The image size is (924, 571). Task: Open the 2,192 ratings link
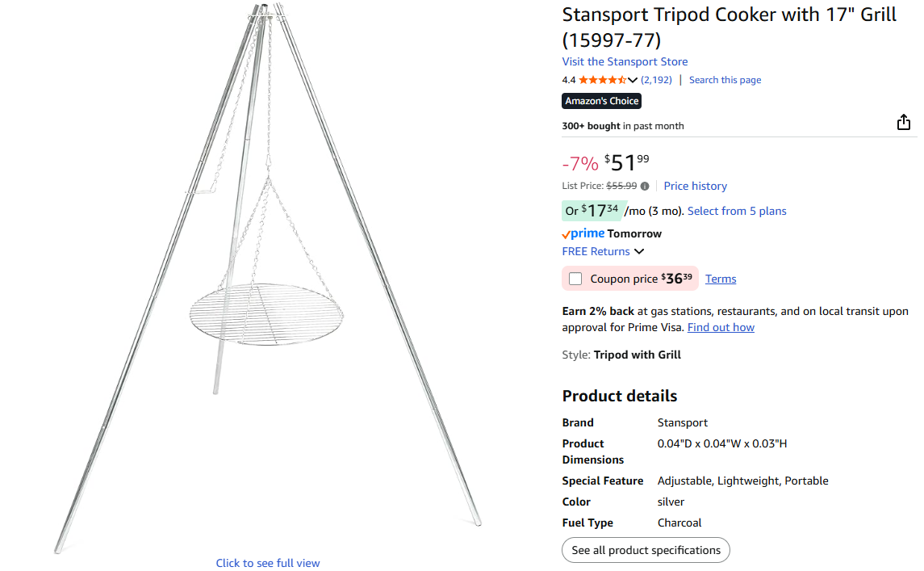tap(656, 80)
